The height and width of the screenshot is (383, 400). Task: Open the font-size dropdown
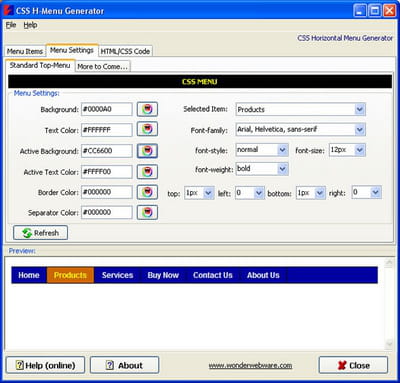click(359, 150)
